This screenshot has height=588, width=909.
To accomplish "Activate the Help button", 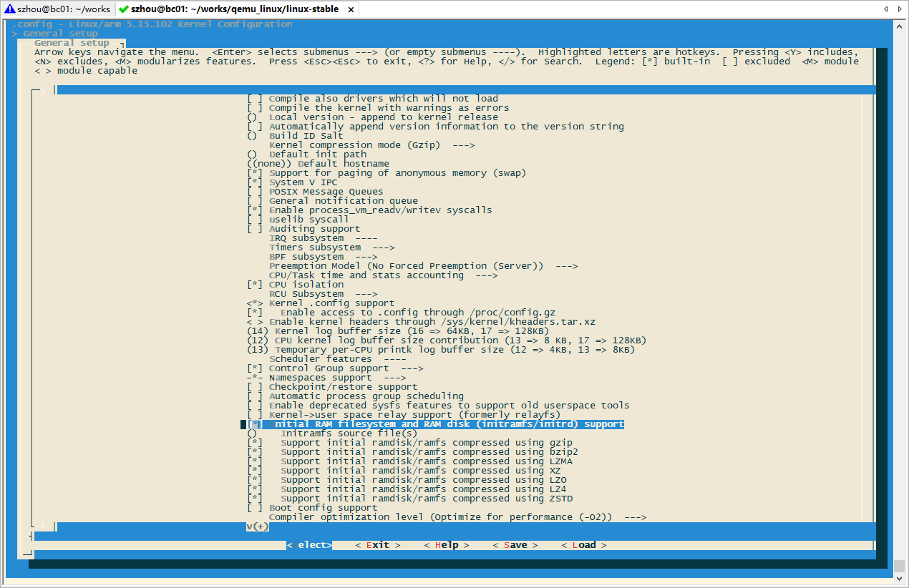I will pos(447,545).
